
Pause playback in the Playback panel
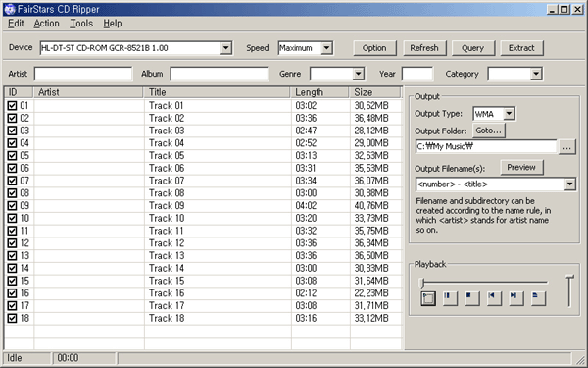coord(450,298)
